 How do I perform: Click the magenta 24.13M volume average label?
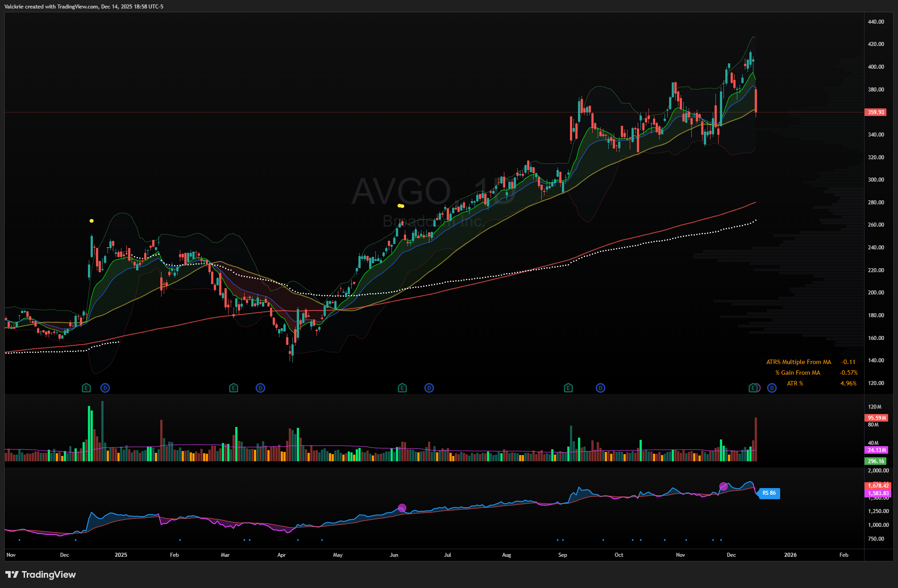tap(877, 450)
